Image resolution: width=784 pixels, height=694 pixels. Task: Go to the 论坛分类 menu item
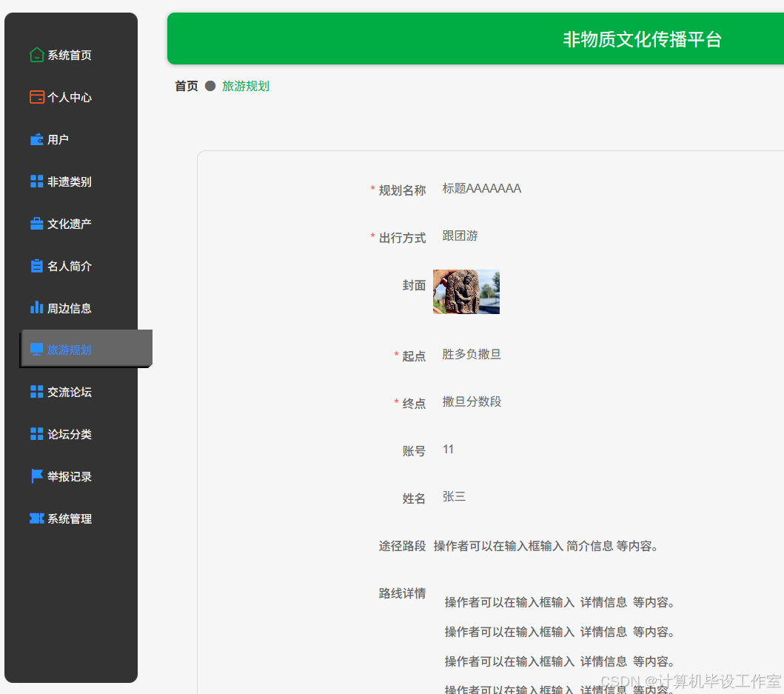[x=71, y=434]
